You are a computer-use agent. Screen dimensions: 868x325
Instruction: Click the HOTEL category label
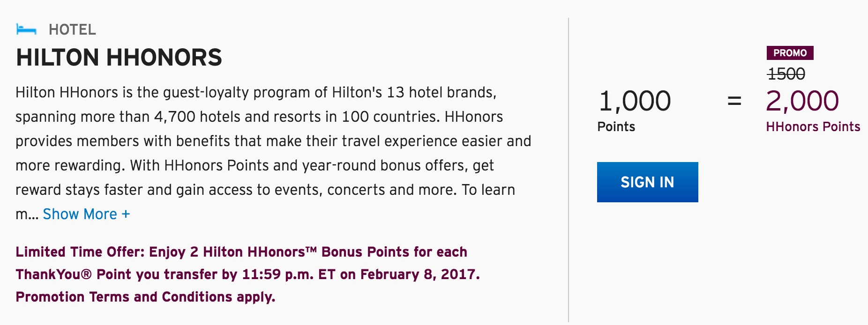tap(72, 30)
